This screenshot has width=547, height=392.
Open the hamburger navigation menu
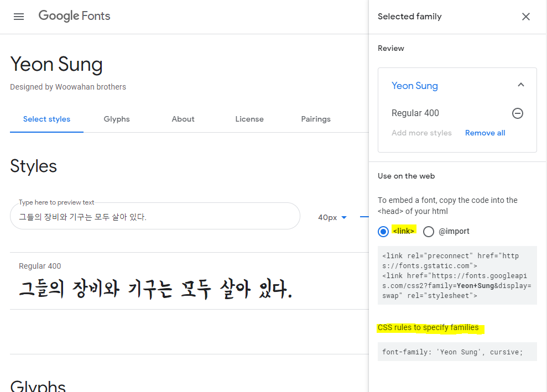tap(19, 17)
